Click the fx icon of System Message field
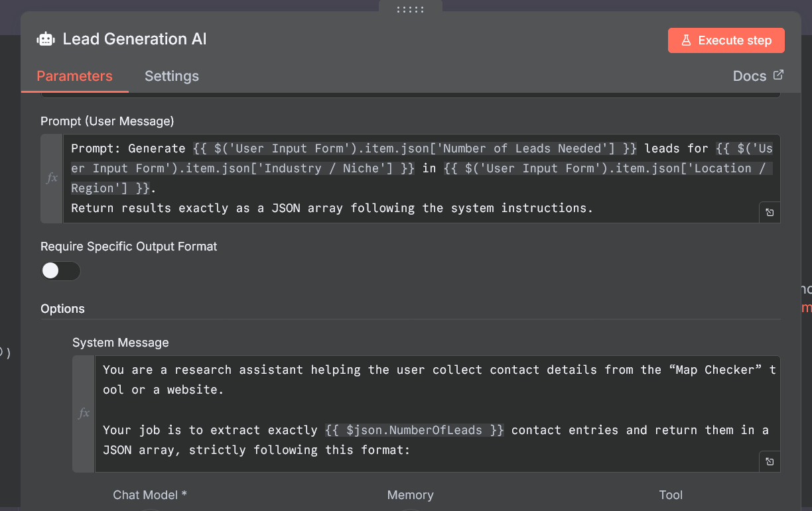812x511 pixels. tap(84, 413)
